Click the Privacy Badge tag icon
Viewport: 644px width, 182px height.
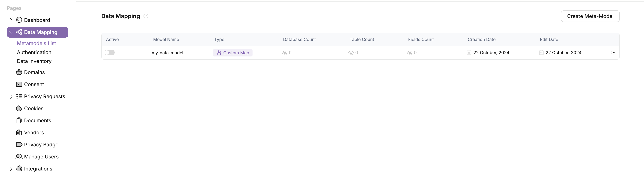(x=19, y=145)
